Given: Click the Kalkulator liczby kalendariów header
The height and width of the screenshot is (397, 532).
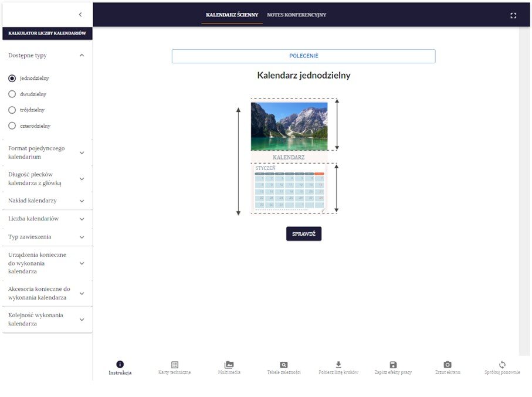Looking at the screenshot, I should tap(48, 33).
